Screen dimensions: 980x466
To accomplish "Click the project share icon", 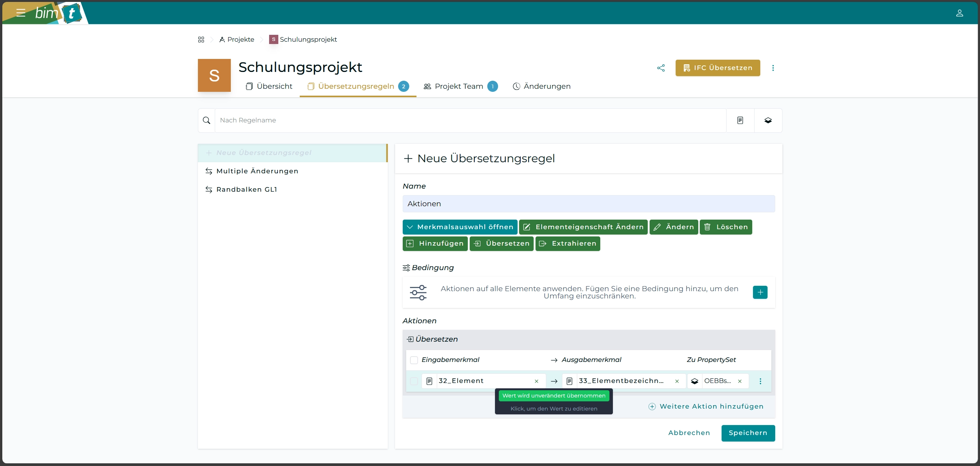I will point(661,68).
